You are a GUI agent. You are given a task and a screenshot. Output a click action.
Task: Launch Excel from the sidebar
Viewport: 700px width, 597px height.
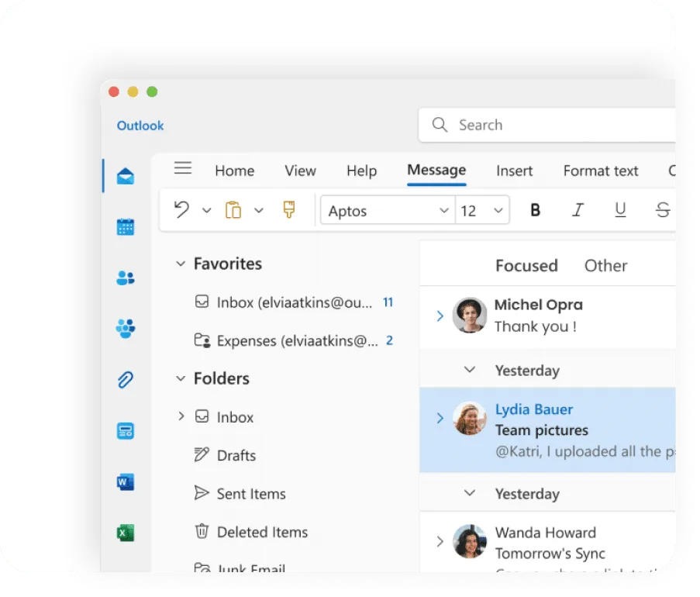(126, 533)
